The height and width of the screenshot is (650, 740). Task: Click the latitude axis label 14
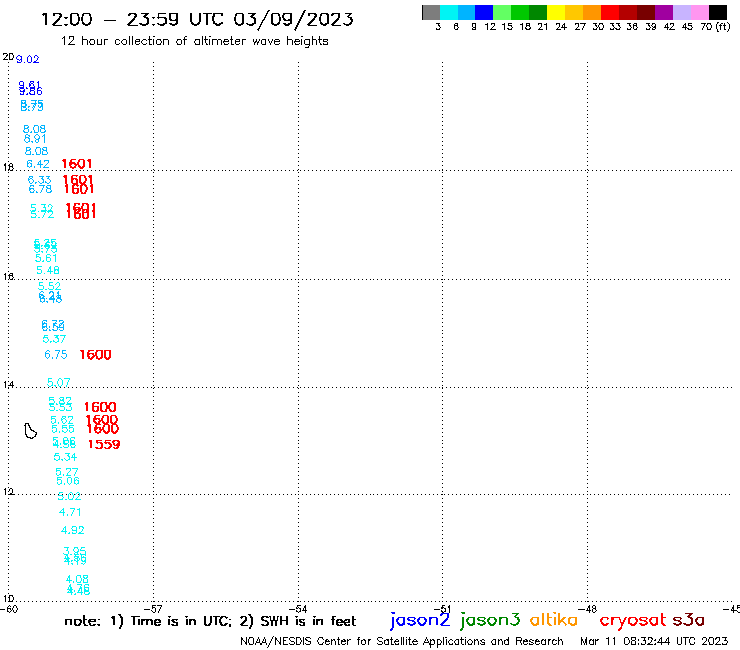coord(8,385)
